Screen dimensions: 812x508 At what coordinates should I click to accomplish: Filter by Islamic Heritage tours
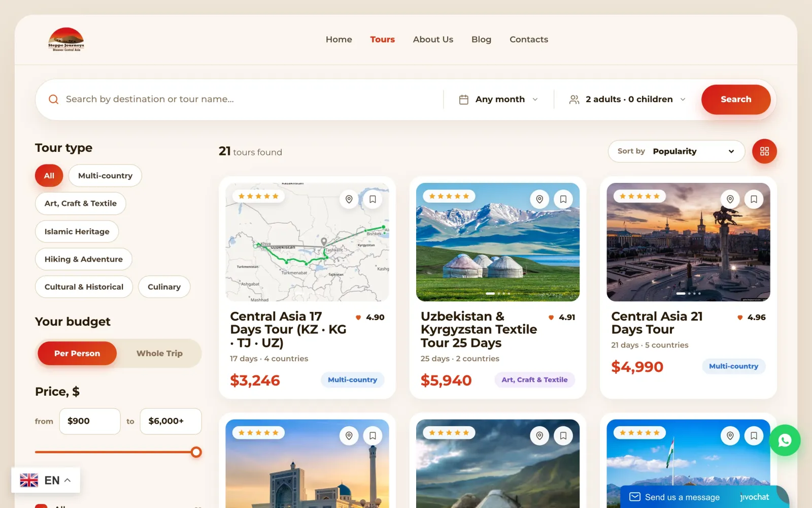click(x=77, y=232)
